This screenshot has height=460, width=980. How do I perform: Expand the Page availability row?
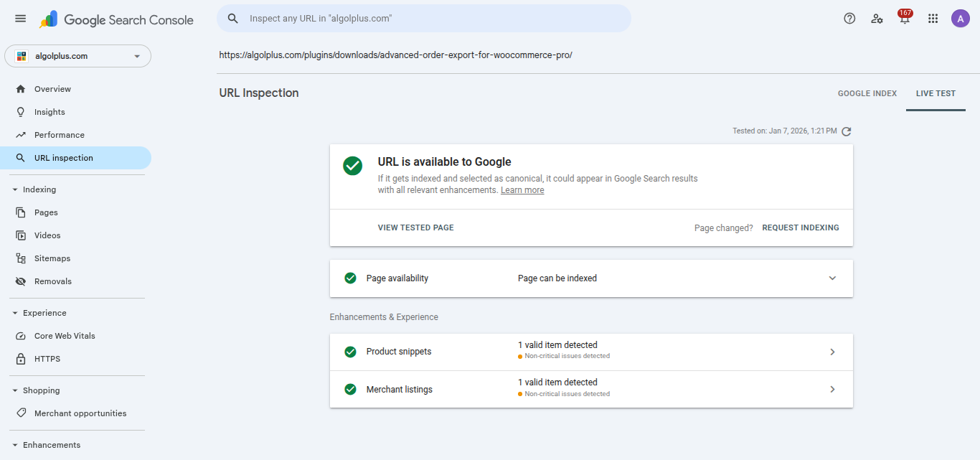click(x=832, y=278)
